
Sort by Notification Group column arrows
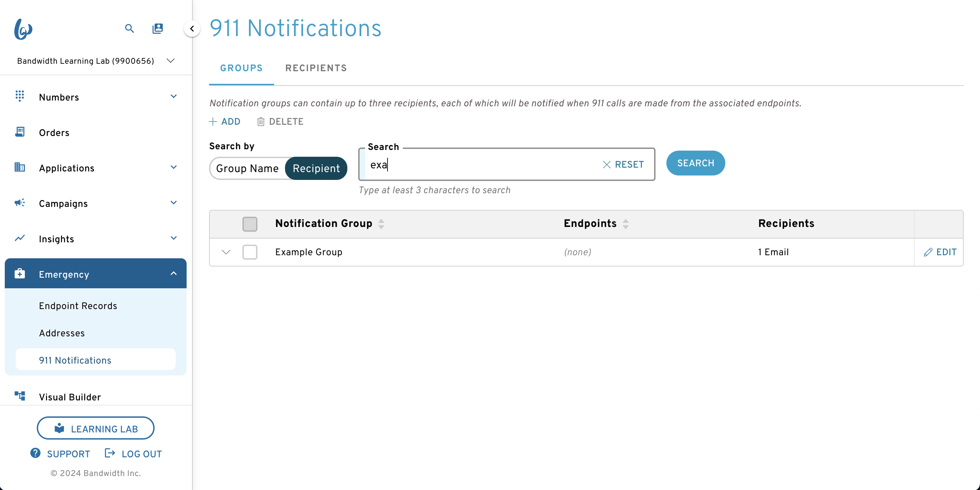pyautogui.click(x=381, y=224)
